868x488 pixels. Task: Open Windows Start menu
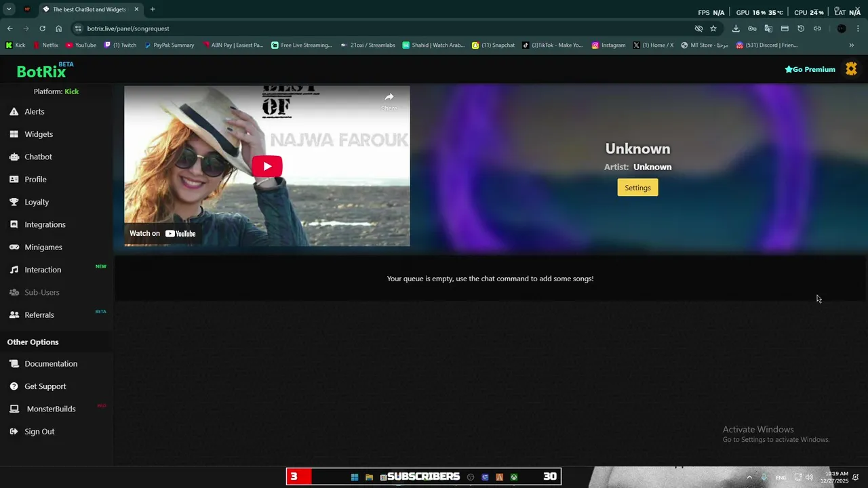coord(355,477)
